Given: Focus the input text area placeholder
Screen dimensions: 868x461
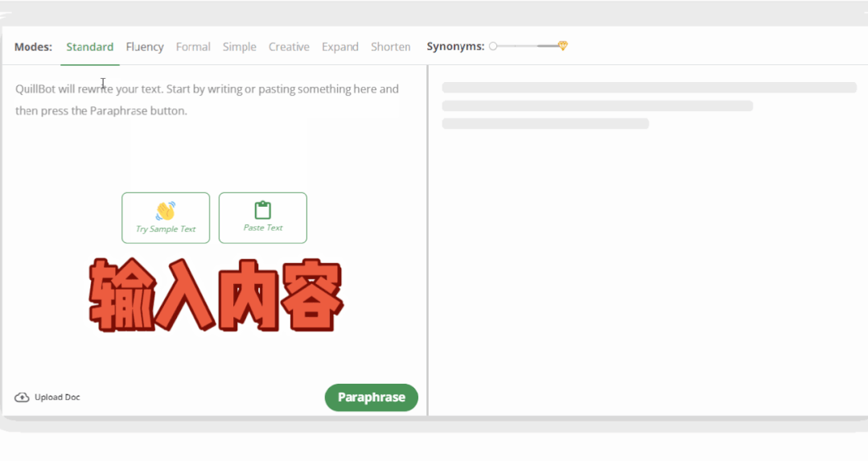Looking at the screenshot, I should [207, 100].
